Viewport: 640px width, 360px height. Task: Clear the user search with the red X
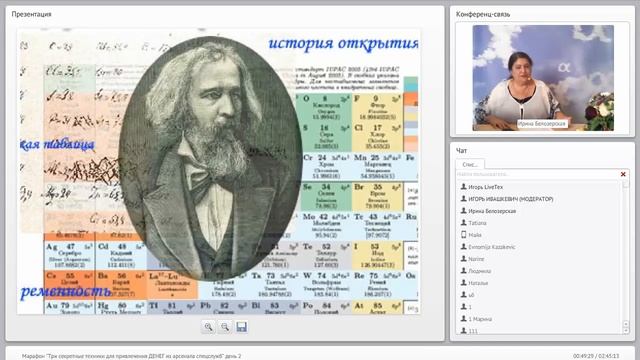click(x=623, y=174)
